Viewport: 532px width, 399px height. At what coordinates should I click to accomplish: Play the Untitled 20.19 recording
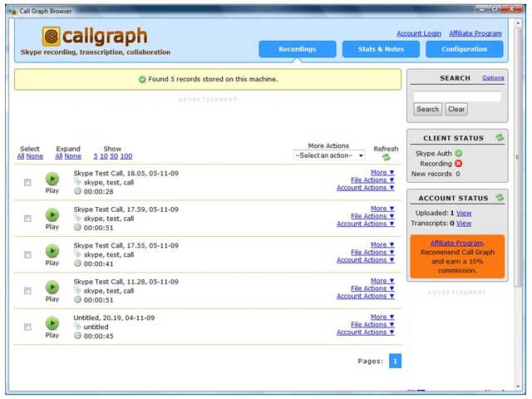(52, 323)
